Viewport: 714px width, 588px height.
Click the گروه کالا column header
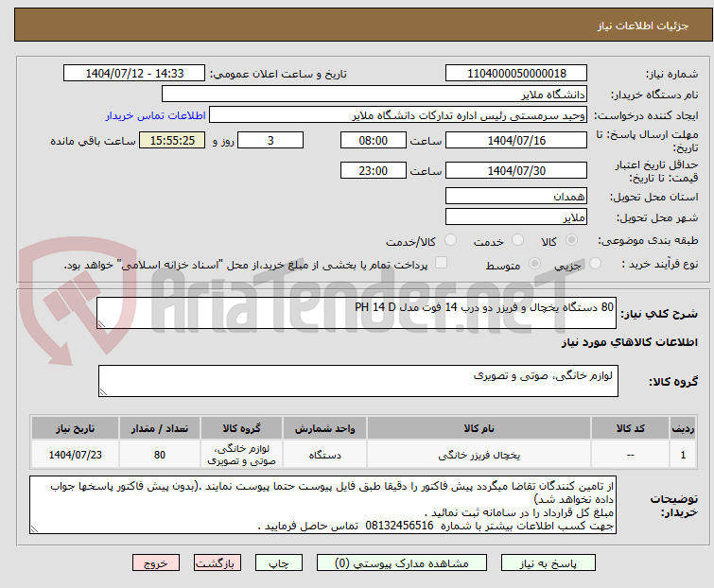click(x=241, y=428)
